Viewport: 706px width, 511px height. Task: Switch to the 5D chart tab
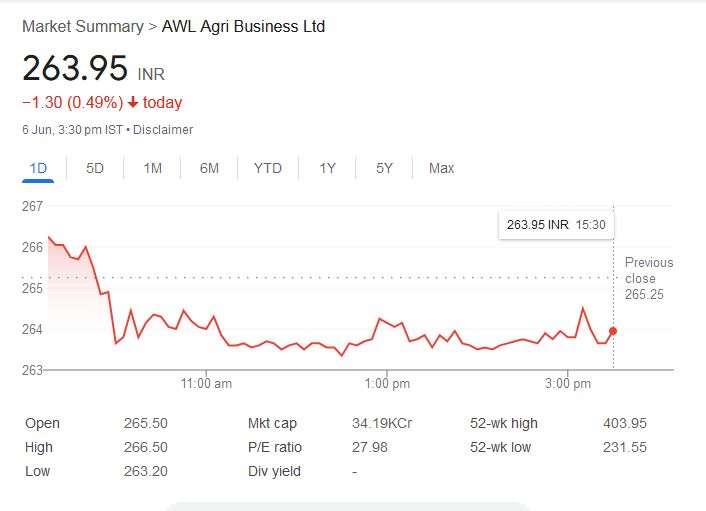pyautogui.click(x=95, y=168)
